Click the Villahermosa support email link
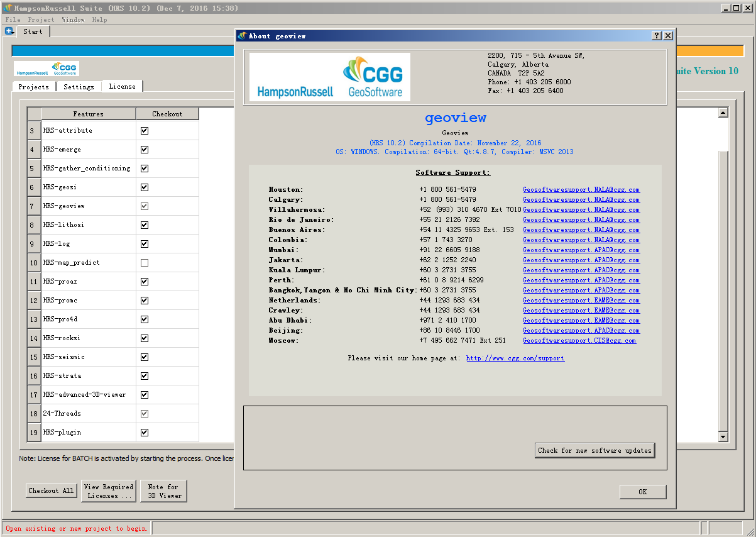Screen dimensions: 756x537 (581, 210)
